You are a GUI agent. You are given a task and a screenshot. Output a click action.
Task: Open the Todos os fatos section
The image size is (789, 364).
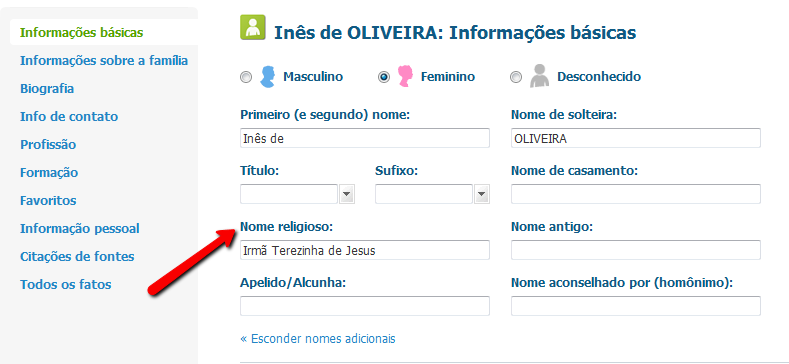click(65, 284)
